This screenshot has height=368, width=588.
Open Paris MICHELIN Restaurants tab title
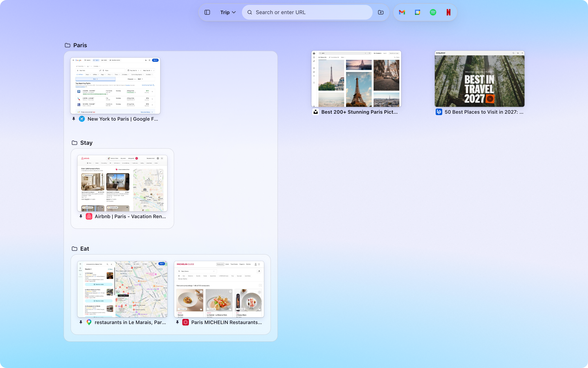227,322
